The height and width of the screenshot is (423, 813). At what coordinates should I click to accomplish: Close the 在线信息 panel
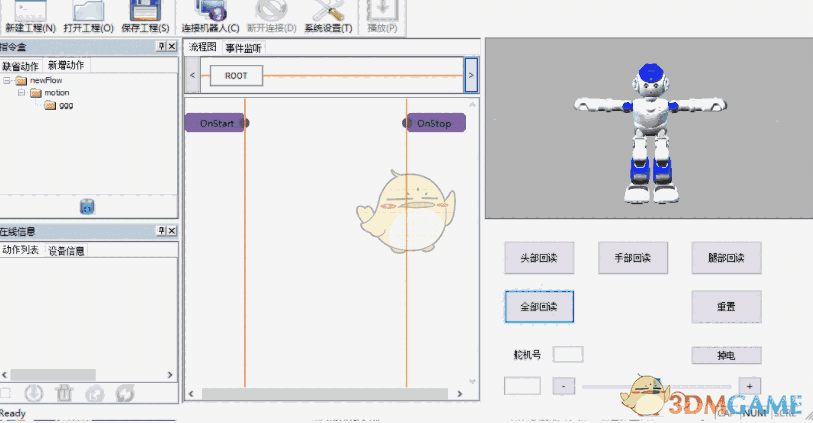coord(172,231)
